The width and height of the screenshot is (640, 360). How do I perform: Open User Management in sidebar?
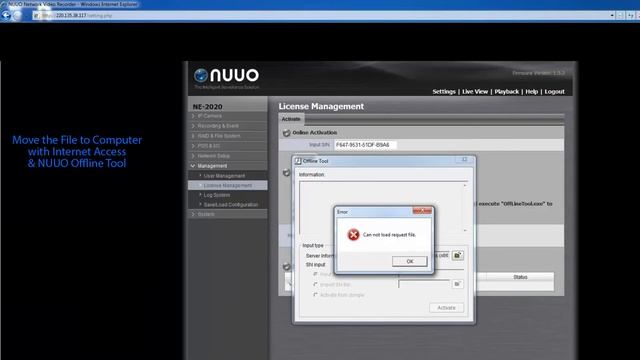224,176
